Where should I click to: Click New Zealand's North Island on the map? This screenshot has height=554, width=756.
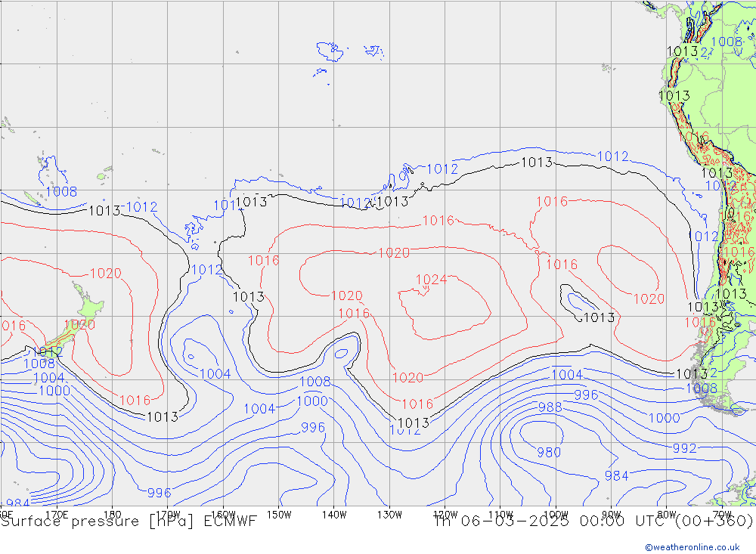pyautogui.click(x=89, y=307)
